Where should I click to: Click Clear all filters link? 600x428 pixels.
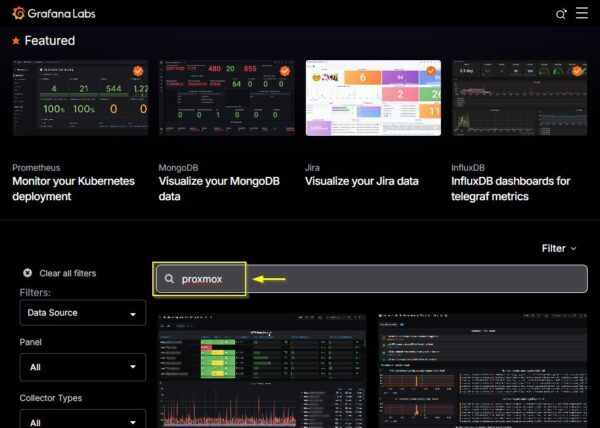click(x=68, y=273)
